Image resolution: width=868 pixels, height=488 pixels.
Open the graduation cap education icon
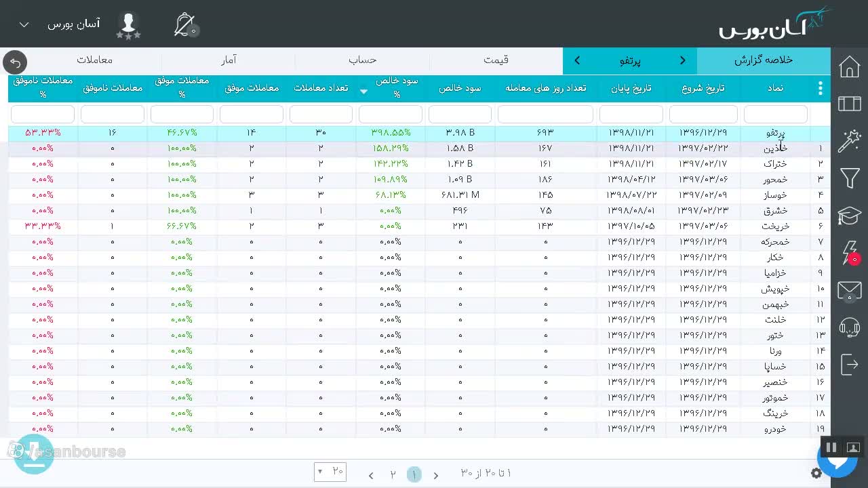coord(849,216)
